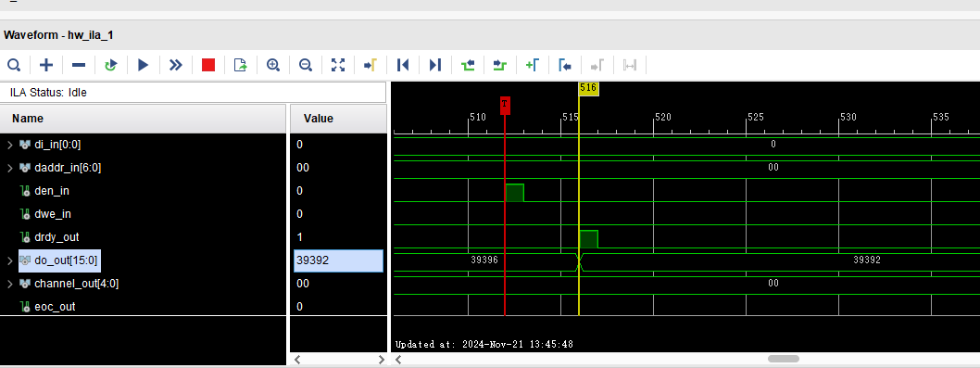Select the di_in[0:0] signal name

point(57,145)
